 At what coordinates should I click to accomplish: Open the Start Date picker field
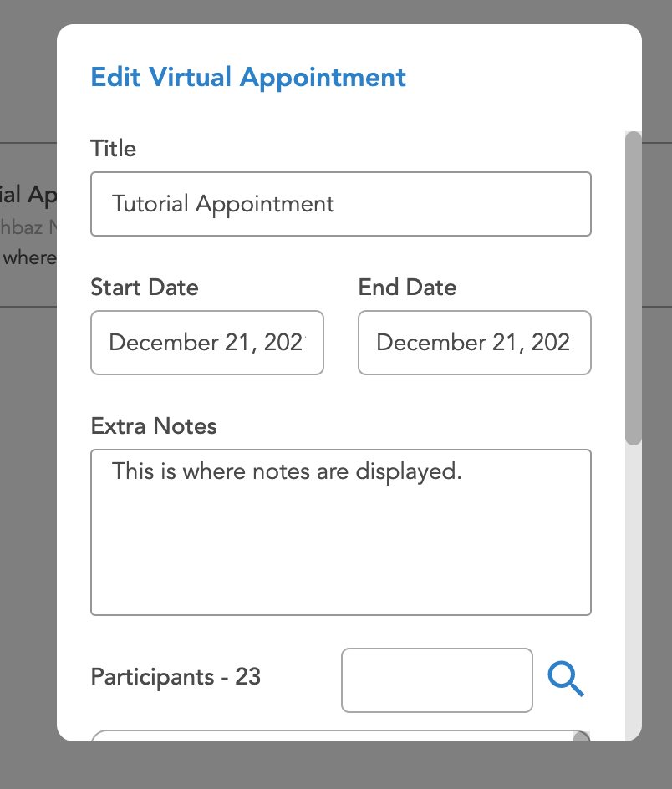tap(207, 343)
